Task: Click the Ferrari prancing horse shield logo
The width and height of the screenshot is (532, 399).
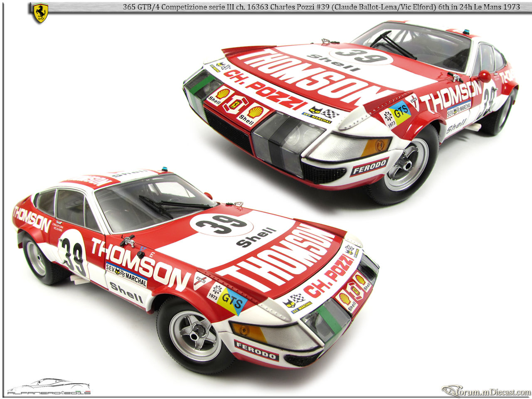Action: (x=41, y=13)
